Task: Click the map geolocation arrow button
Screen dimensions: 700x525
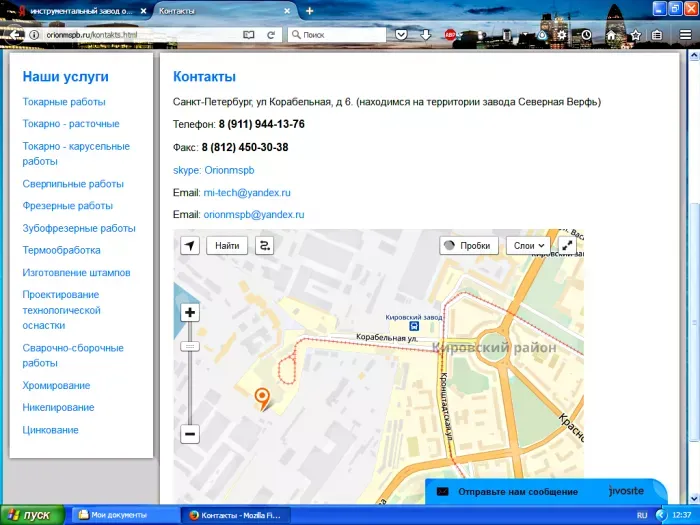Action: pos(190,246)
